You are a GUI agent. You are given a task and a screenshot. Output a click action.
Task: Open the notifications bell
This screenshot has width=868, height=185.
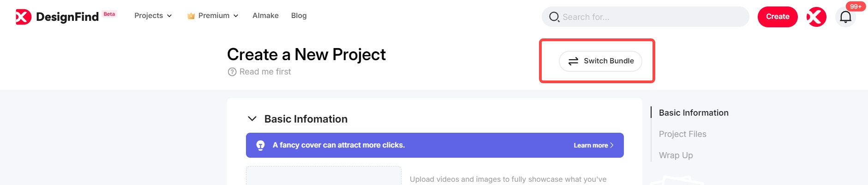tap(845, 17)
